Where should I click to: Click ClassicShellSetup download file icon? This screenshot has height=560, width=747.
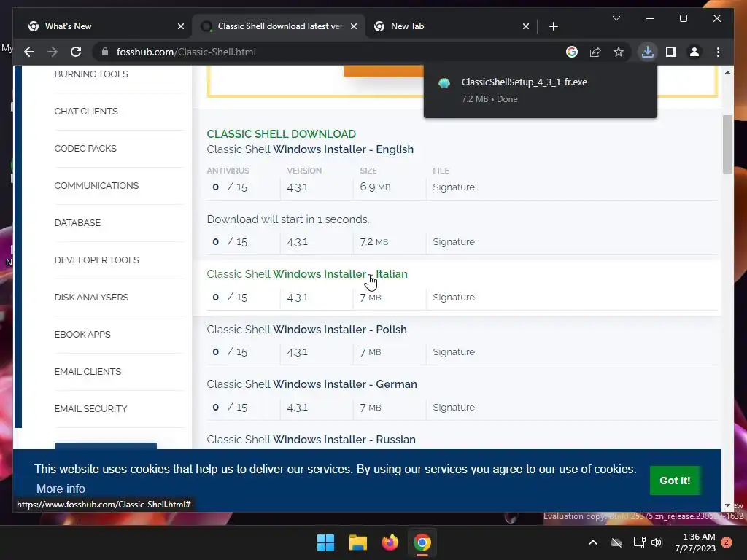tap(444, 83)
